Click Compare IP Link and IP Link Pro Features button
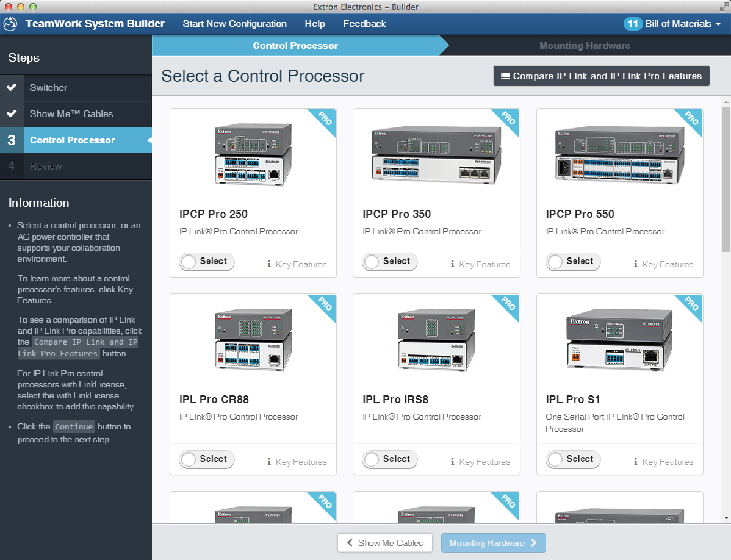The height and width of the screenshot is (560, 731). point(602,76)
